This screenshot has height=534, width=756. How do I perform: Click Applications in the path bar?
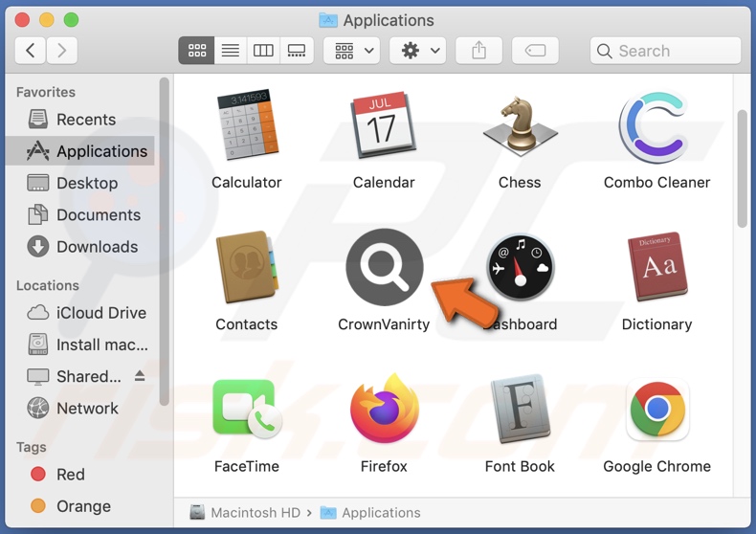(370, 512)
